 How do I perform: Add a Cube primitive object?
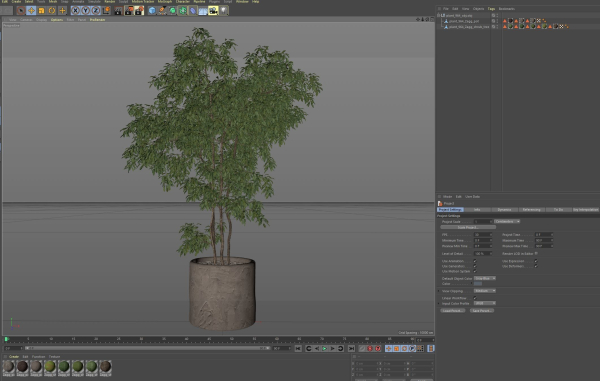click(152, 11)
